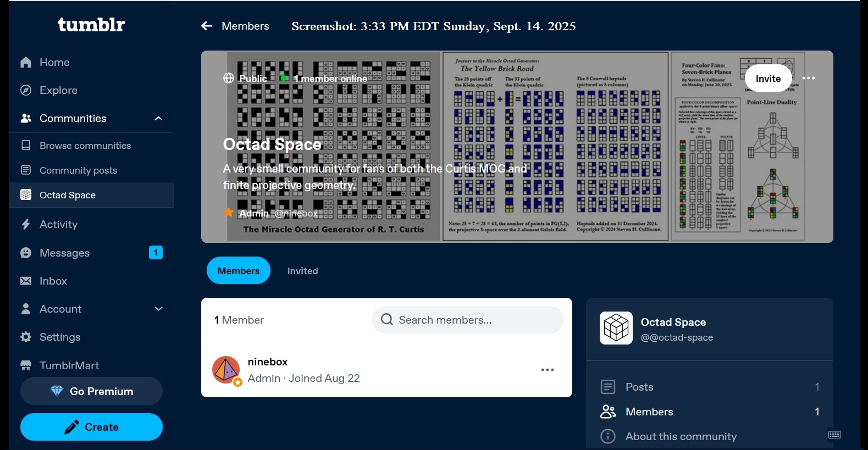The width and height of the screenshot is (868, 450).
Task: Open Settings using the gear icon
Action: coord(26,337)
